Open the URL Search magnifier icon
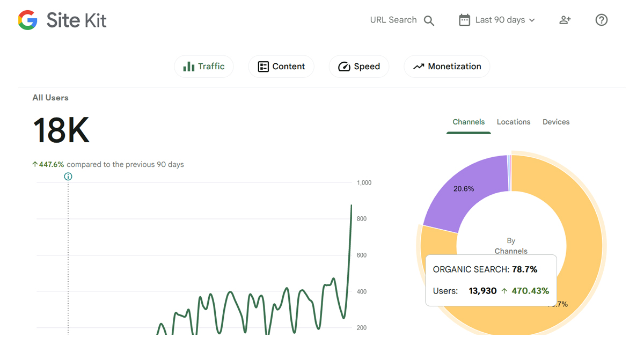This screenshot has height=337, width=644. [x=429, y=20]
